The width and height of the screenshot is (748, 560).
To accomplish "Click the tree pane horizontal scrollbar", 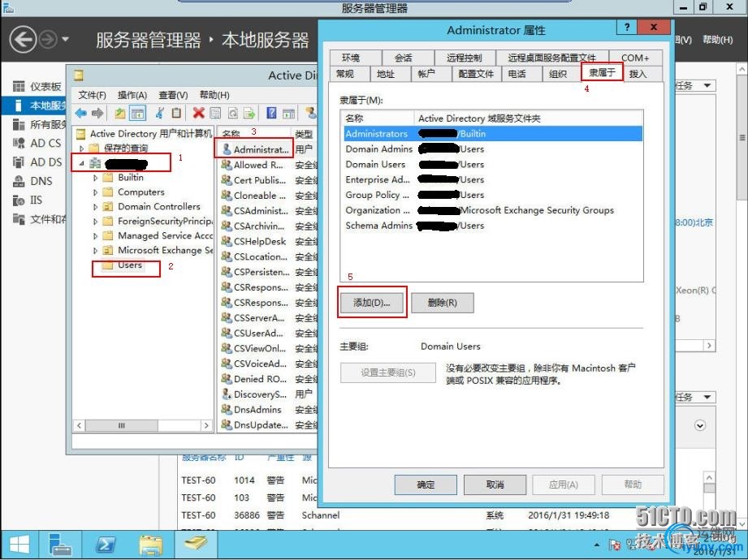I will tap(143, 425).
